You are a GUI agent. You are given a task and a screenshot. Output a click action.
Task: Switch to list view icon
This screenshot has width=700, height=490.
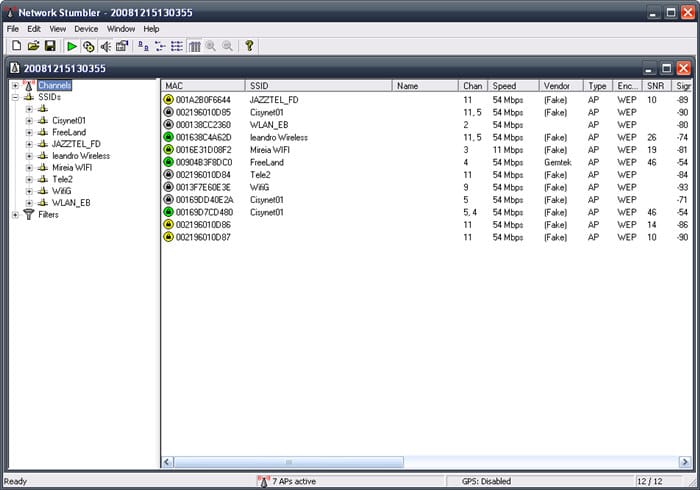[177, 46]
